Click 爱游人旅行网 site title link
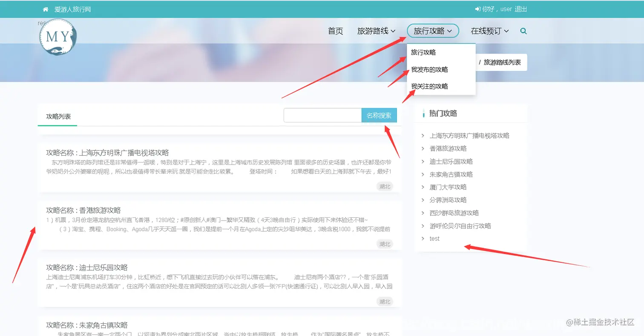Screen dimensions: 644x336 pos(72,9)
